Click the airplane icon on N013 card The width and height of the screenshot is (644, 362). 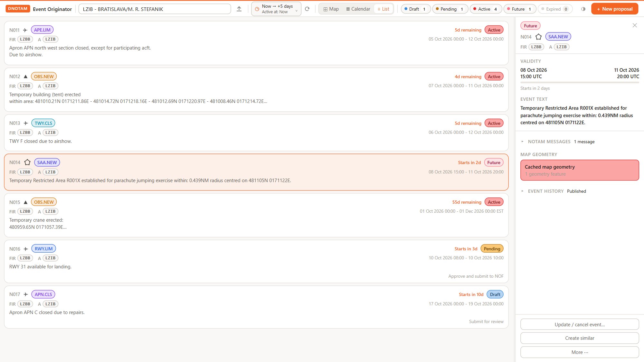tap(26, 123)
